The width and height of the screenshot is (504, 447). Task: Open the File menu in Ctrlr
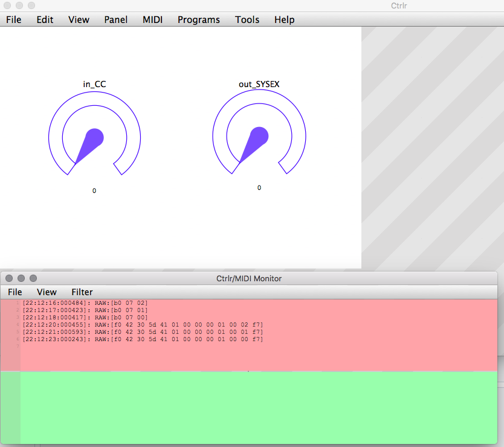[13, 19]
